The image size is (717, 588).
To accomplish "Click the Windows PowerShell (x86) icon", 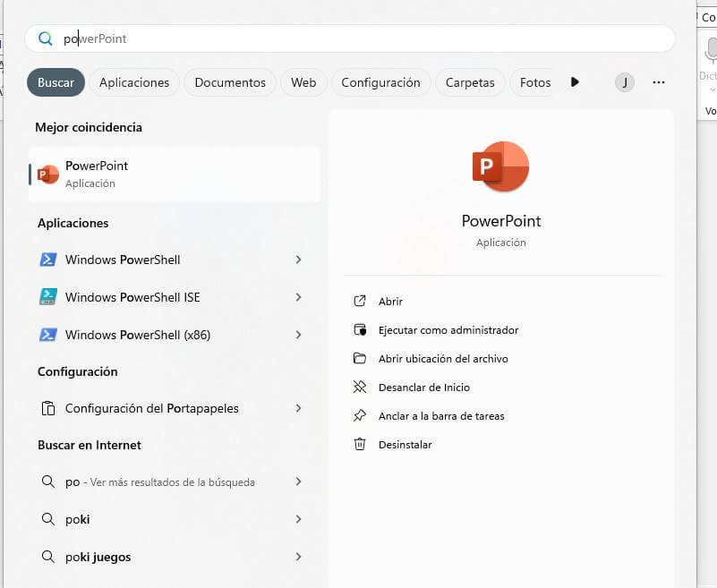I will (x=48, y=335).
